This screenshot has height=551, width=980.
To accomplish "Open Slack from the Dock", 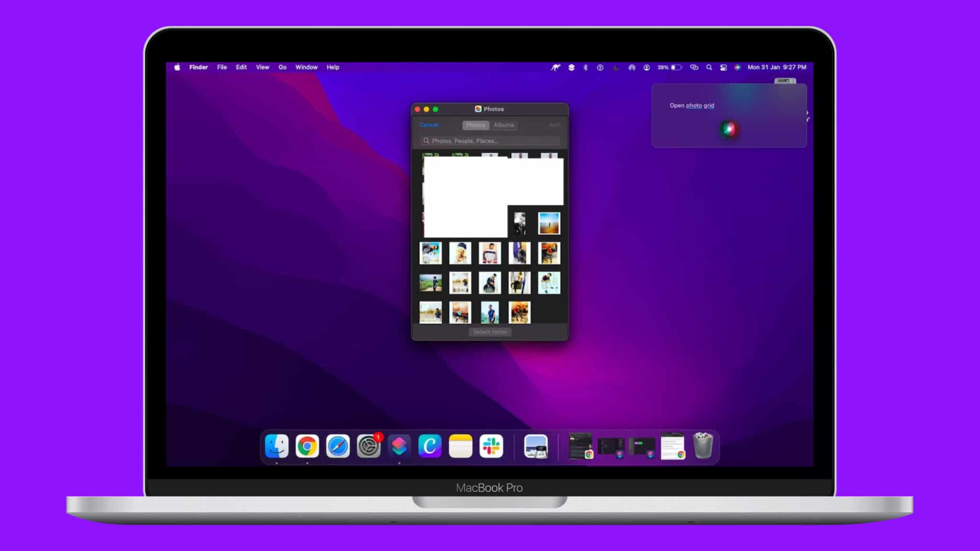I will (491, 446).
